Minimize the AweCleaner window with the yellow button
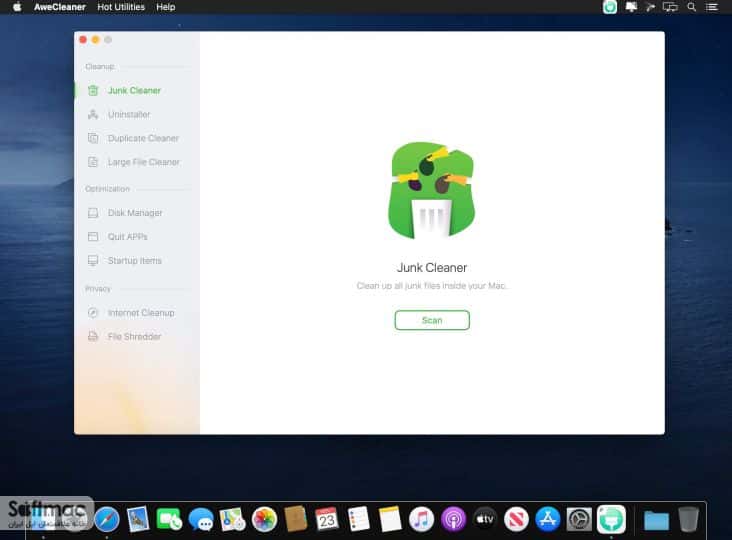 96,40
